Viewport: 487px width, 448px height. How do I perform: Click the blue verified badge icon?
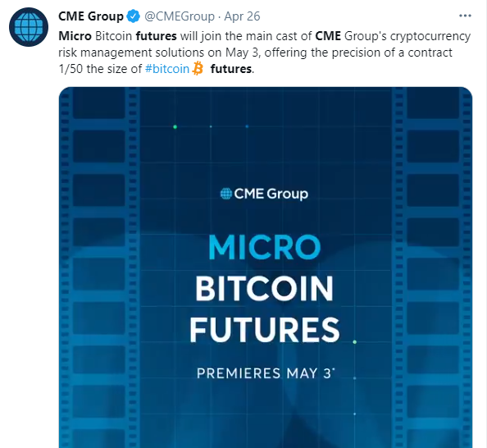[x=134, y=16]
